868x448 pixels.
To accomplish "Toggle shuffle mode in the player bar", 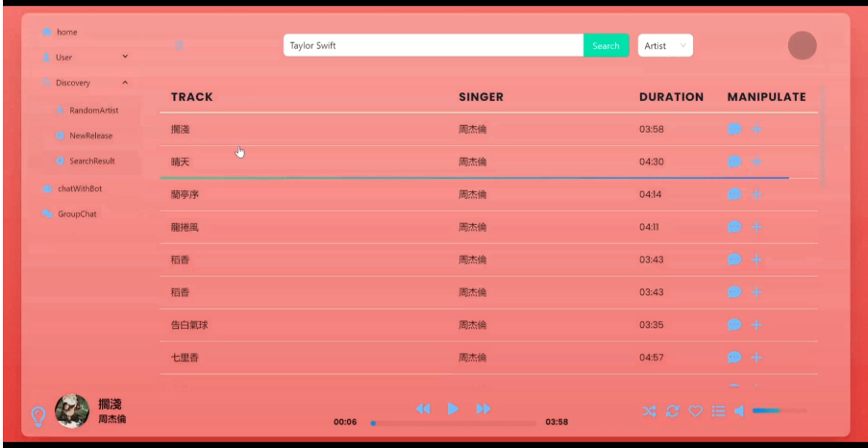I will 650,411.
